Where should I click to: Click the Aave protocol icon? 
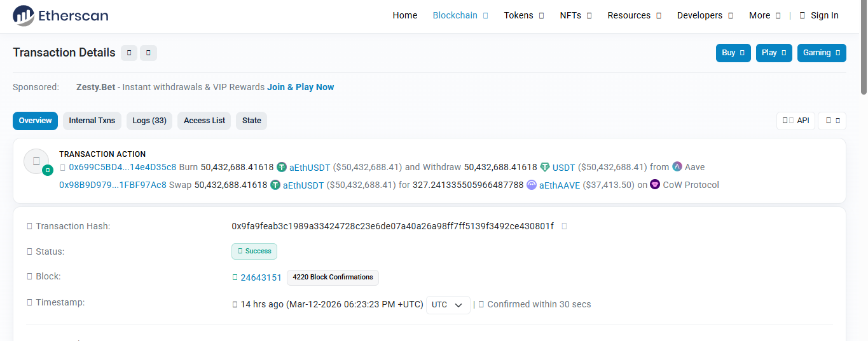(x=677, y=167)
